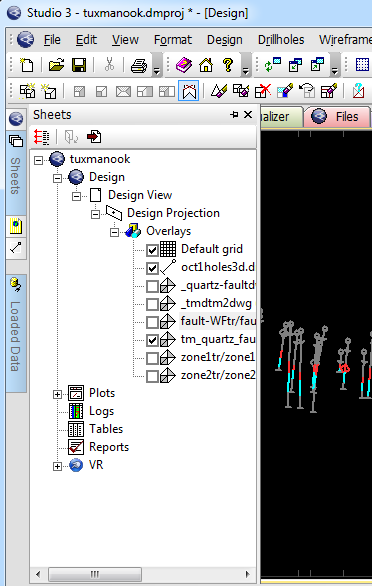Click the yellow question mark help icon

(228, 65)
